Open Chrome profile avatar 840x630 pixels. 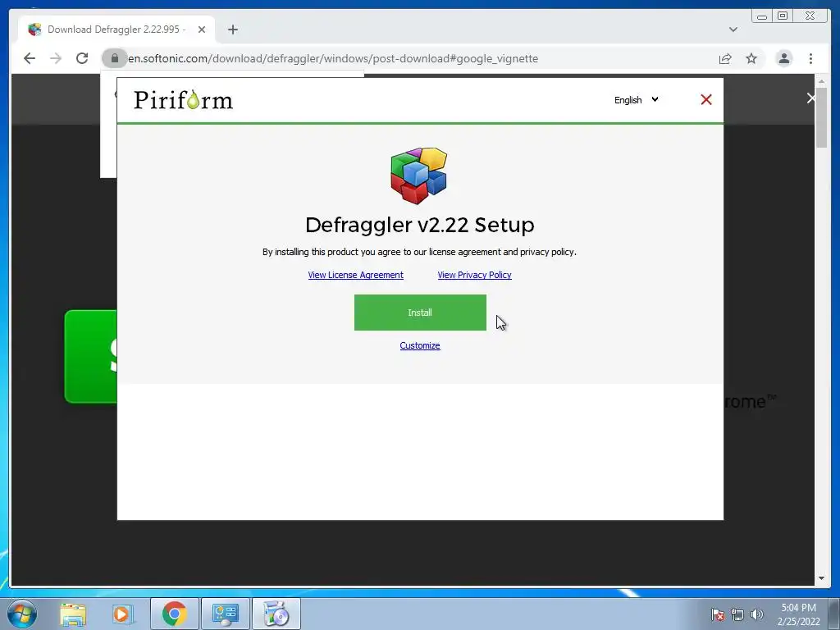click(783, 58)
